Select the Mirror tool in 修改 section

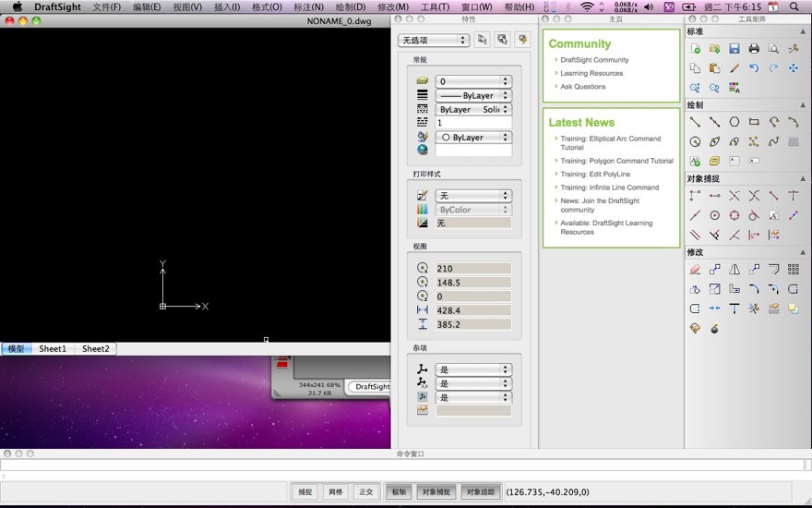click(734, 269)
